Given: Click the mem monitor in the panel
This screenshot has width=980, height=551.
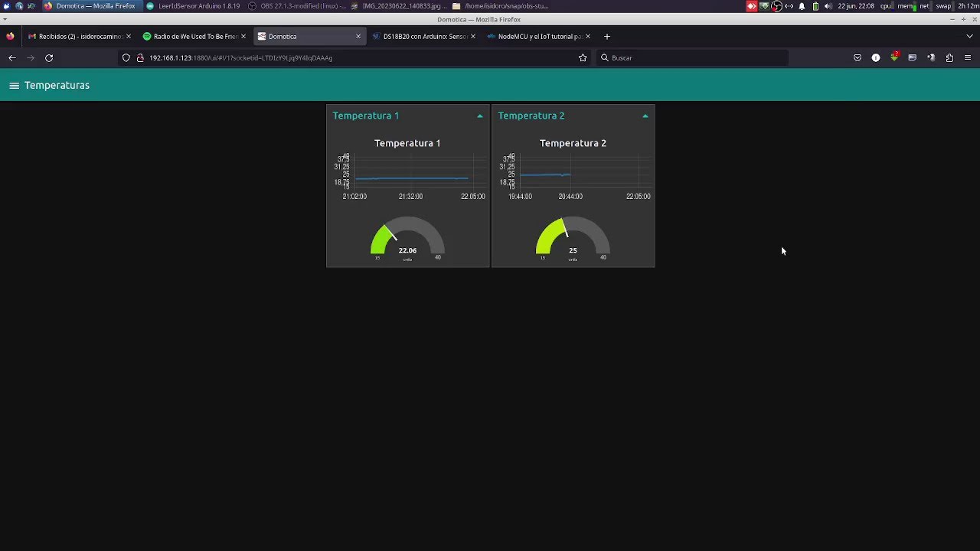Looking at the screenshot, I should point(906,6).
